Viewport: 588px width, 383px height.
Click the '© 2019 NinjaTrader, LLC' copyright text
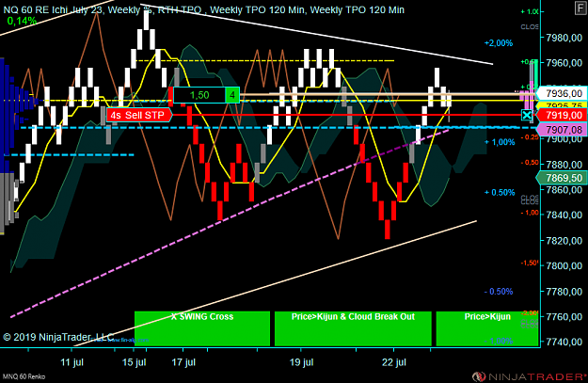pos(58,337)
